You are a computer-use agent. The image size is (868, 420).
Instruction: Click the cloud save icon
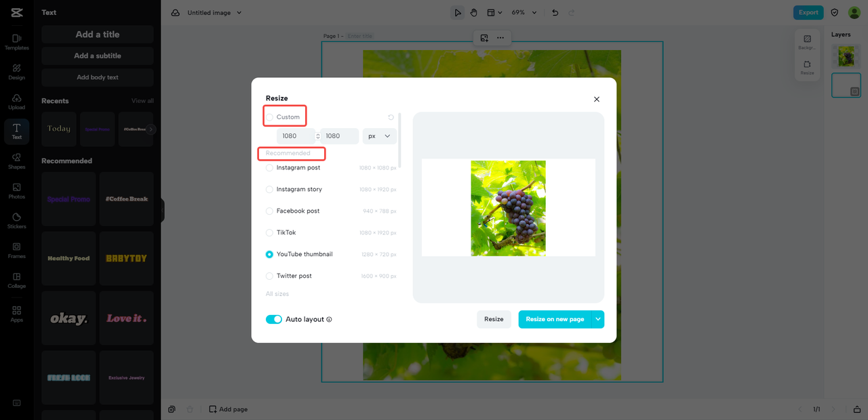click(176, 13)
